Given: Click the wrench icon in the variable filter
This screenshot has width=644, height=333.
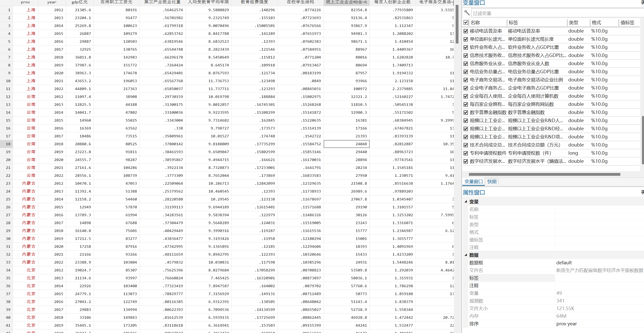Looking at the screenshot, I should (x=467, y=13).
